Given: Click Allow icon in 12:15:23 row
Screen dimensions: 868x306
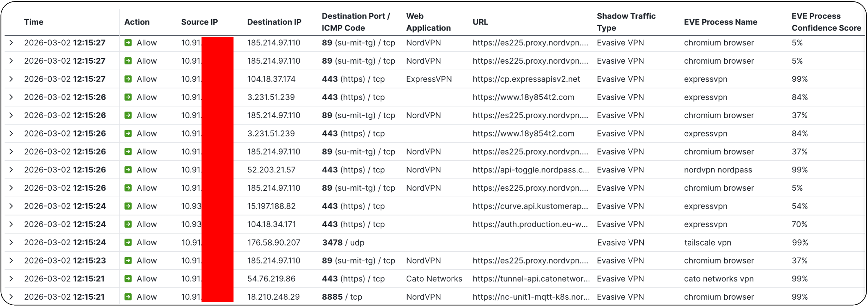Looking at the screenshot, I should (x=128, y=261).
